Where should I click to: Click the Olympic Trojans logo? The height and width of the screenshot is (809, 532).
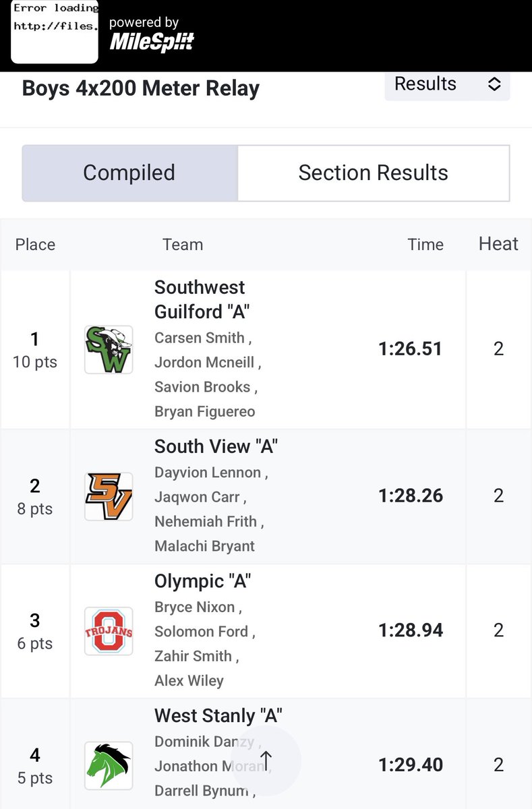[x=109, y=631]
